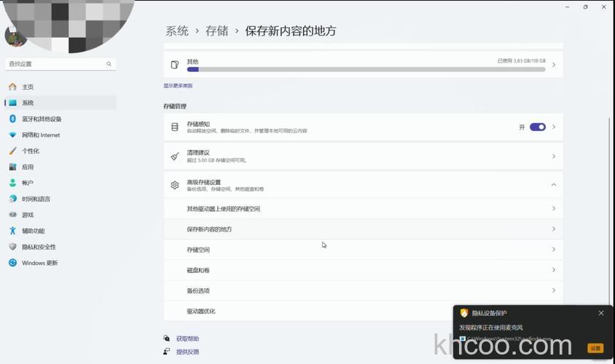Viewport: 615px width, 364px height.
Task: Click 设置 button in the privacy notification
Action: tap(595, 348)
